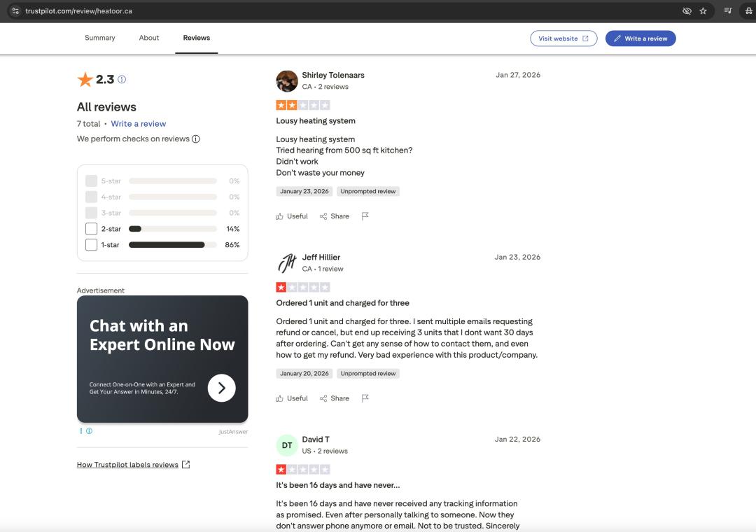The width and height of the screenshot is (756, 532).
Task: Click the 1-star 86% progress bar
Action: point(173,244)
